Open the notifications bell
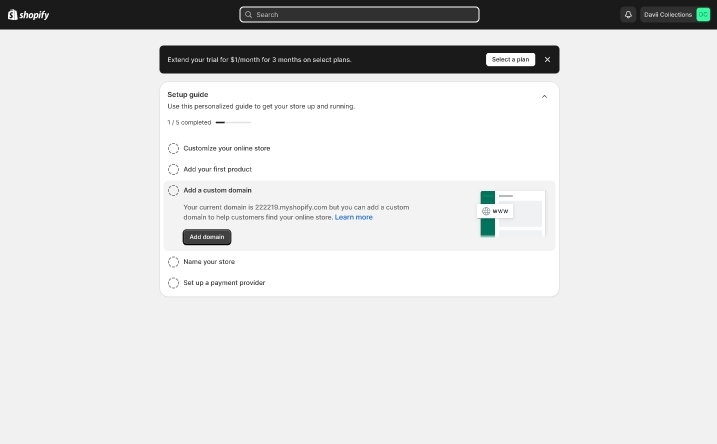Viewport: 717px width, 444px height. [x=628, y=14]
